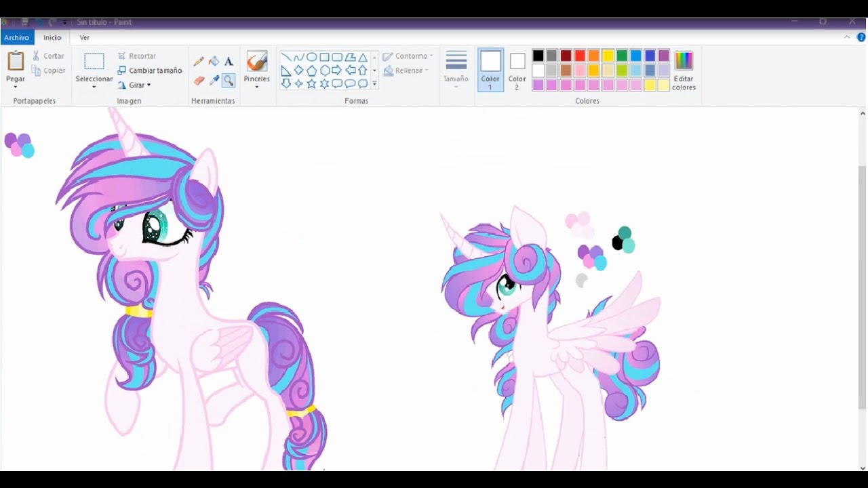Open the Seleccionar dropdown arrow
The height and width of the screenshot is (488, 868).
(94, 87)
